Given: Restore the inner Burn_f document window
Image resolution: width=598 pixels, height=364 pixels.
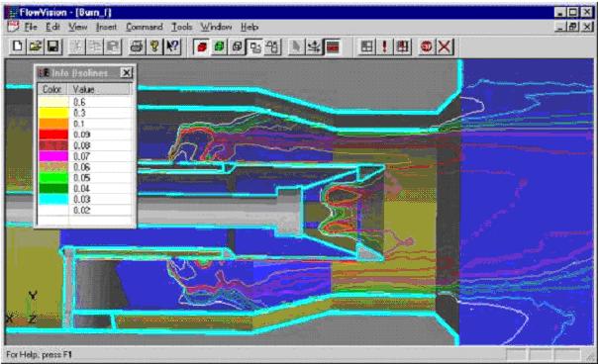Looking at the screenshot, I should click(573, 27).
